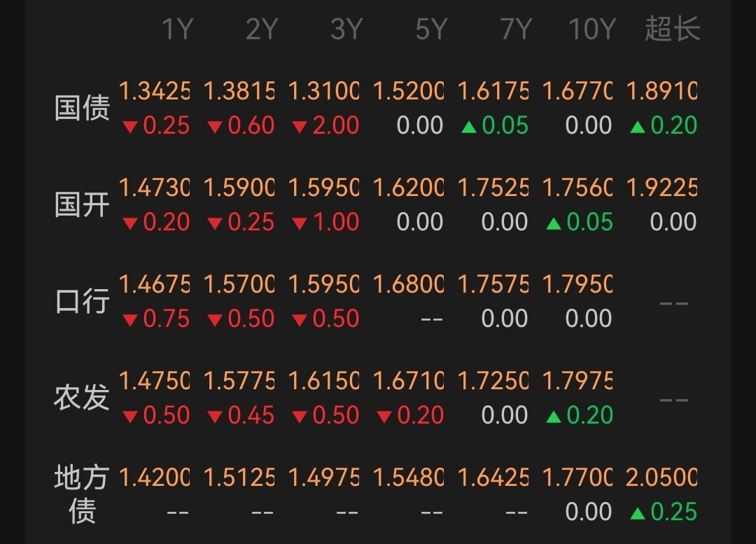756x544 pixels.
Task: Tap the 口行 row label
Action: pyautogui.click(x=82, y=301)
